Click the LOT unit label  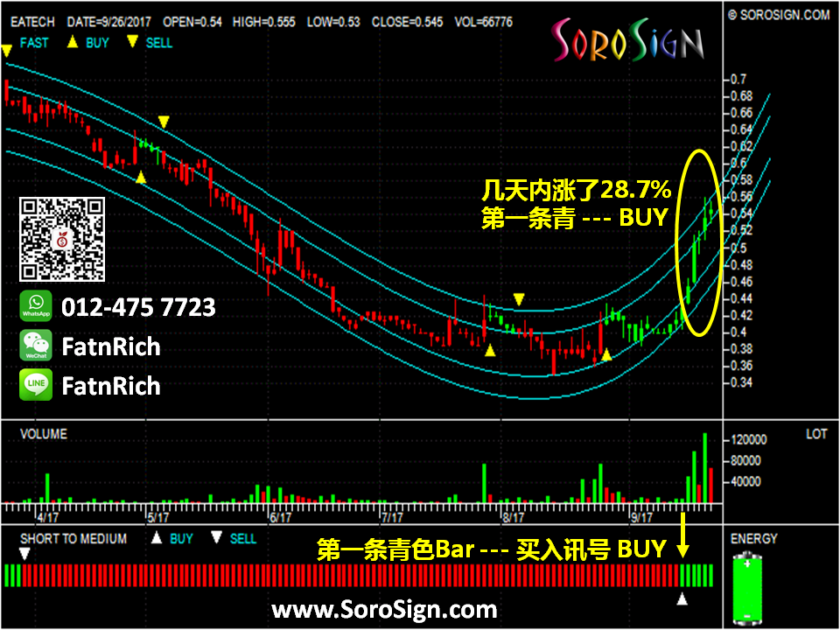[x=816, y=434]
